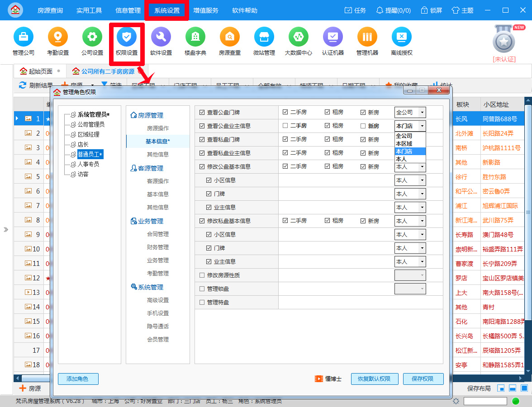
Task: Select 本区域 from the open dropdown list
Action: click(410, 143)
